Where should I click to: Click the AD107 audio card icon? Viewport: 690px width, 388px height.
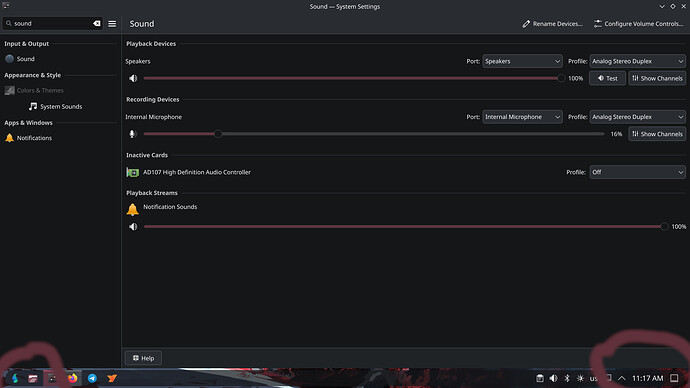pyautogui.click(x=132, y=172)
